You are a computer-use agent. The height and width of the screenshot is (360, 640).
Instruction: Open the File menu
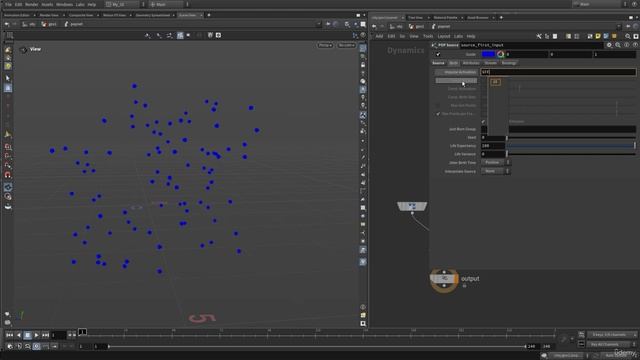(8, 4)
